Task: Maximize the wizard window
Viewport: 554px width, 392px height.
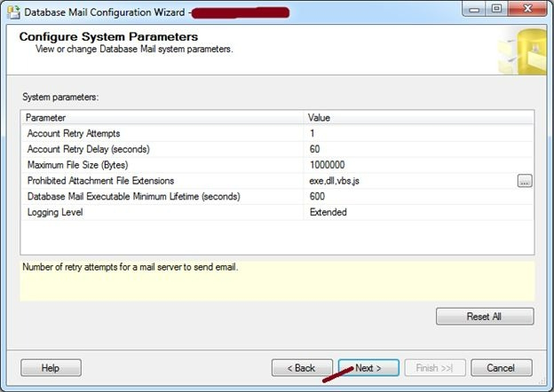Action: coord(497,9)
